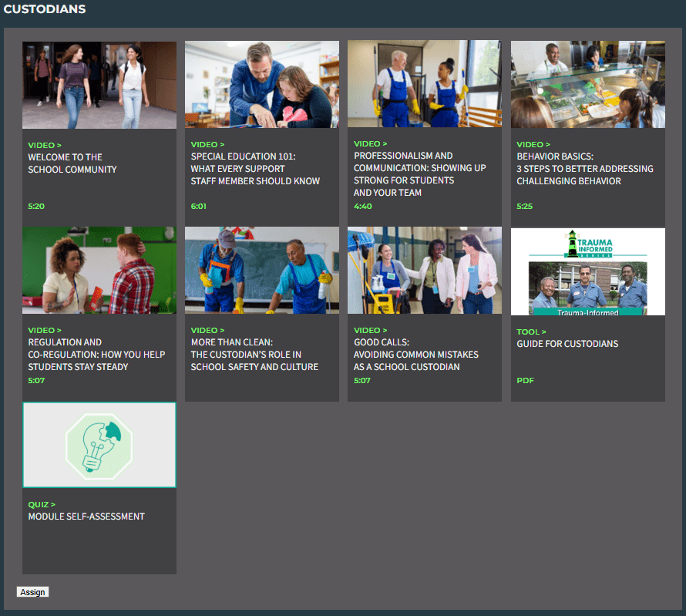Open the Trauma Informed guide thumbnail
686x616 pixels.
(x=588, y=271)
